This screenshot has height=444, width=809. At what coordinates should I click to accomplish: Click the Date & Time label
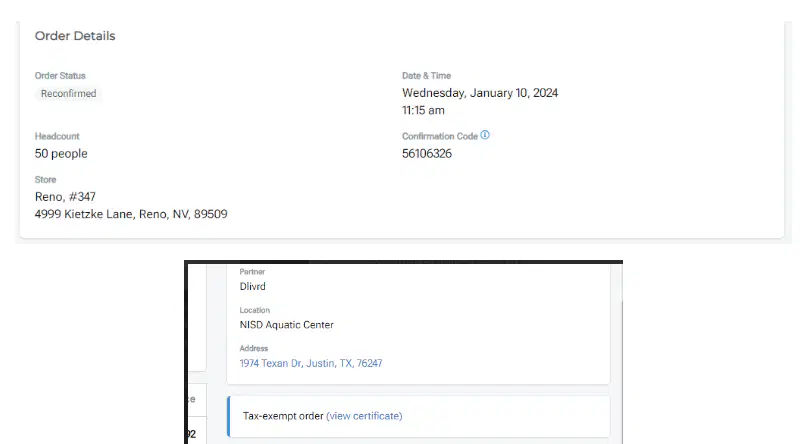(x=426, y=76)
